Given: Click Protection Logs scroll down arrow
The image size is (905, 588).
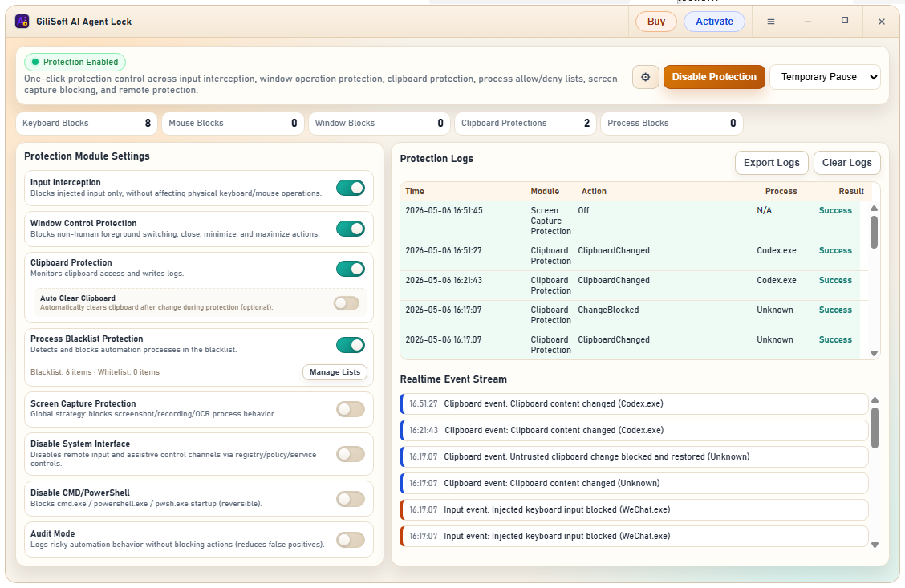Looking at the screenshot, I should pos(874,353).
